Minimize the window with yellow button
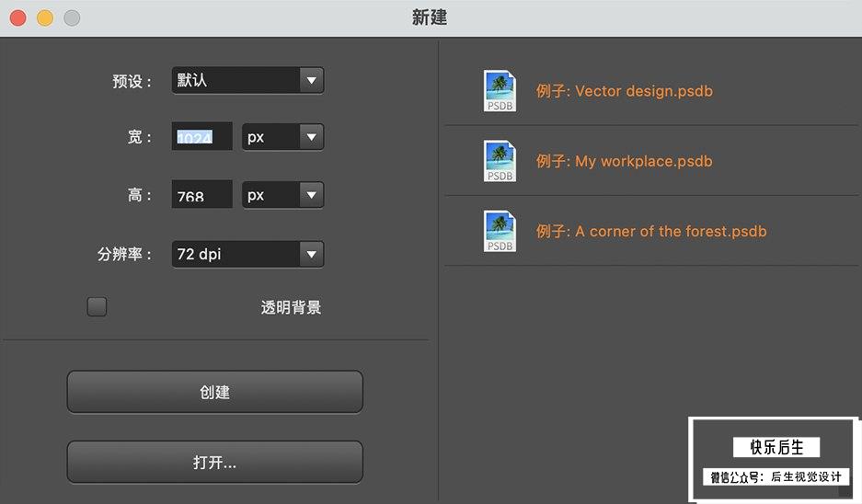 click(45, 17)
